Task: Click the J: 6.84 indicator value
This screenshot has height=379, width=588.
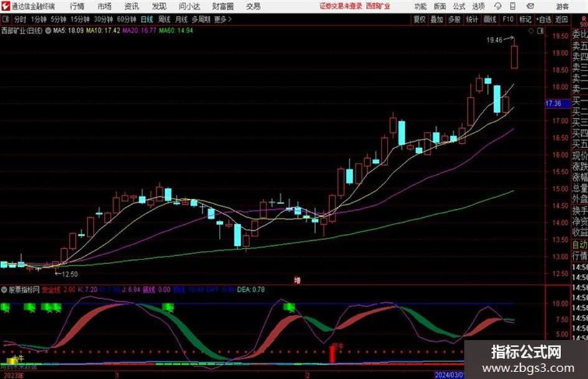Action: pyautogui.click(x=131, y=289)
